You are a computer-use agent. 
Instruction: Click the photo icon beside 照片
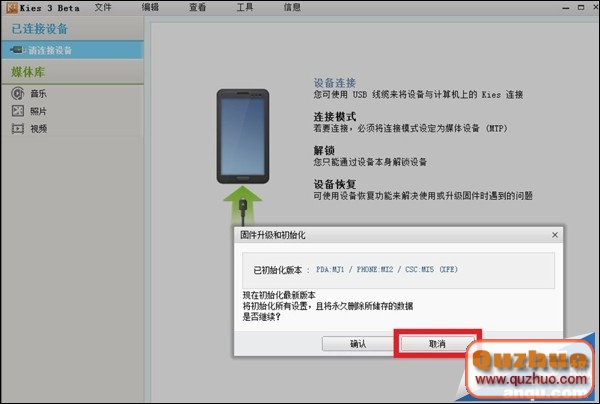pos(18,111)
